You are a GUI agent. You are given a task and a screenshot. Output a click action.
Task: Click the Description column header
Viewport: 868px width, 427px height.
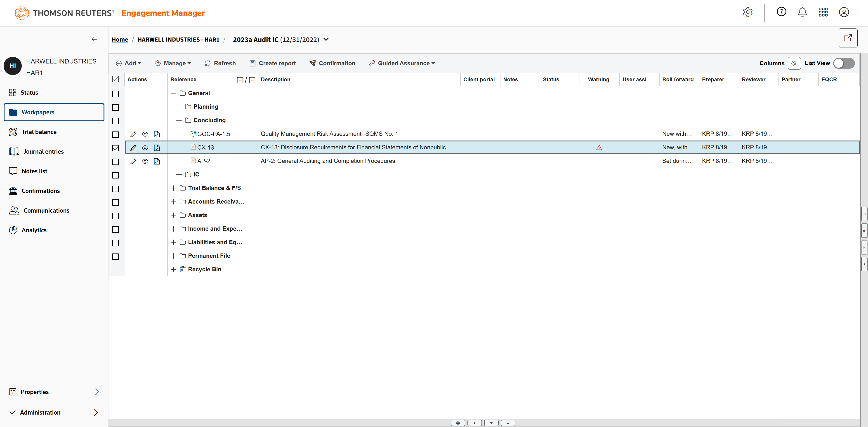[275, 80]
